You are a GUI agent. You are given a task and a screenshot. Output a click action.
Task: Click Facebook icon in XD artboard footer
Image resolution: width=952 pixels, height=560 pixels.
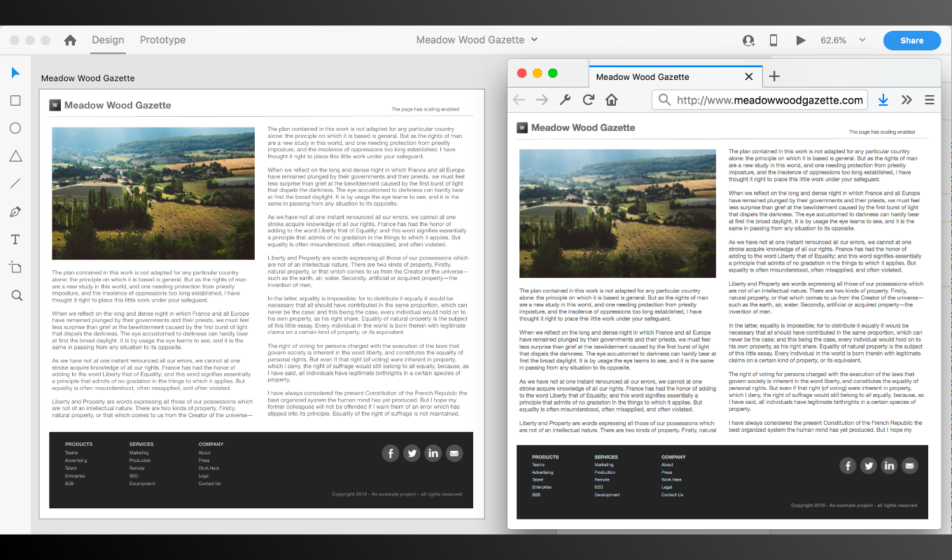click(x=390, y=454)
